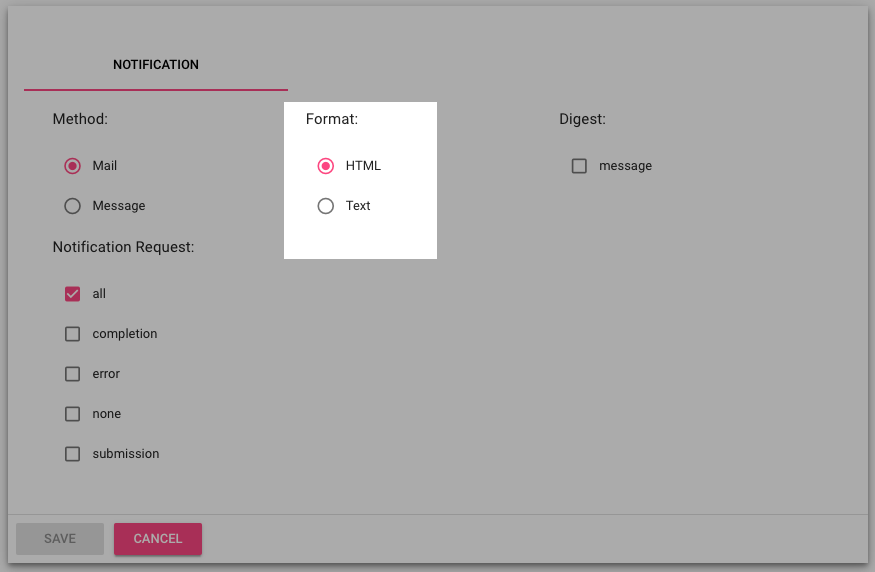The height and width of the screenshot is (572, 875).
Task: Select the Mail radio button
Action: tap(72, 166)
